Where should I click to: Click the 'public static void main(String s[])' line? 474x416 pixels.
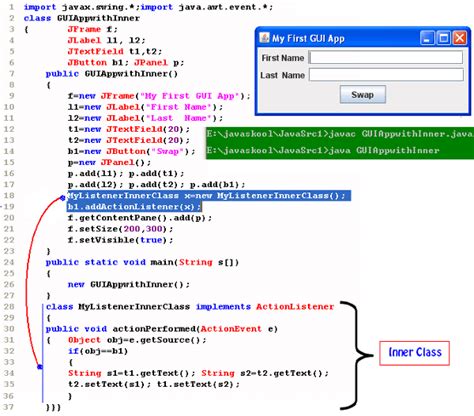point(143,262)
